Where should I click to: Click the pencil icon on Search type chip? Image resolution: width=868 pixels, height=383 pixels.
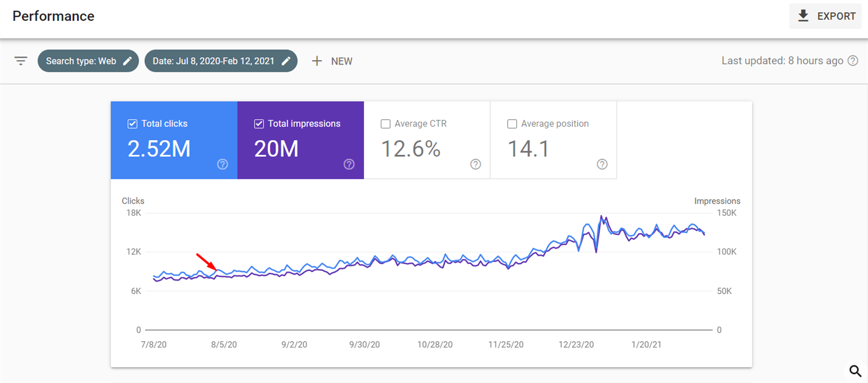pyautogui.click(x=128, y=61)
